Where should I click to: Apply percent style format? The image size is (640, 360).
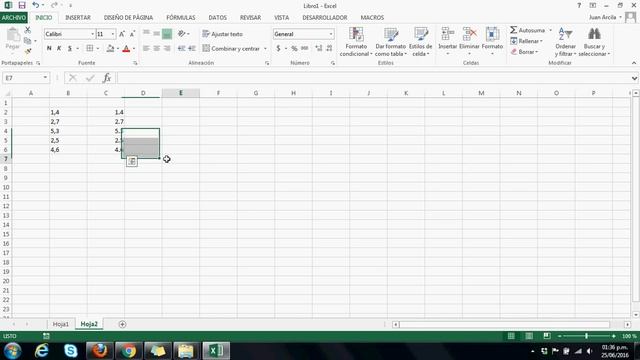coord(294,49)
